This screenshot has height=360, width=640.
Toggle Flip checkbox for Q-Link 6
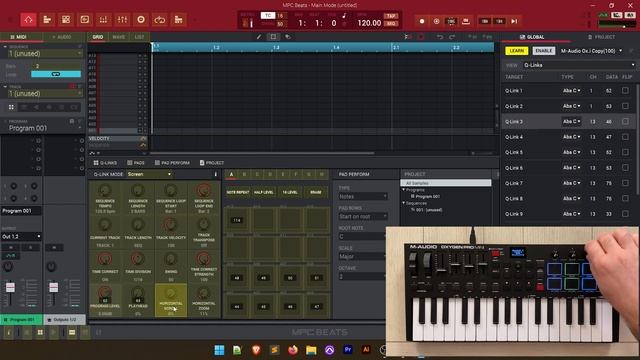click(x=625, y=167)
